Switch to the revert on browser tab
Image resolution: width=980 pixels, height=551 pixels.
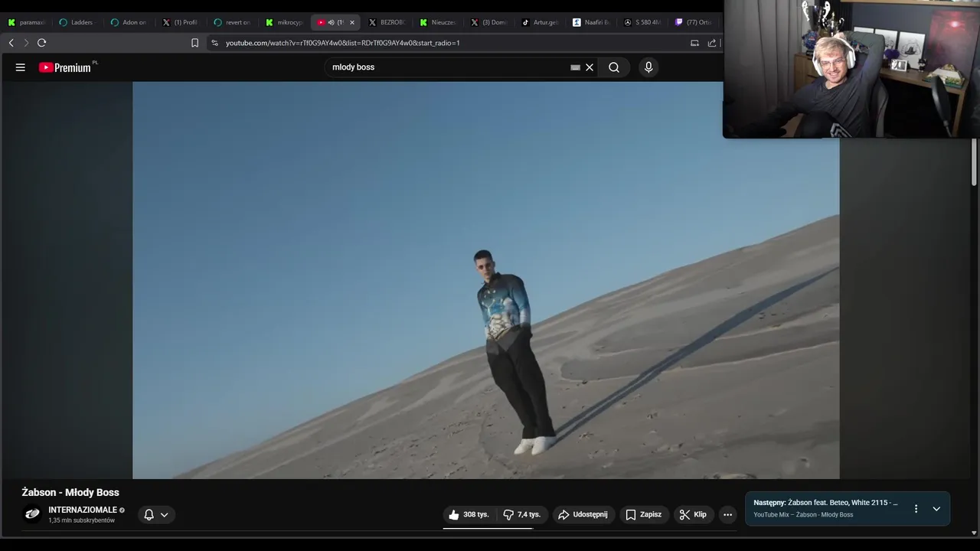tap(231, 22)
